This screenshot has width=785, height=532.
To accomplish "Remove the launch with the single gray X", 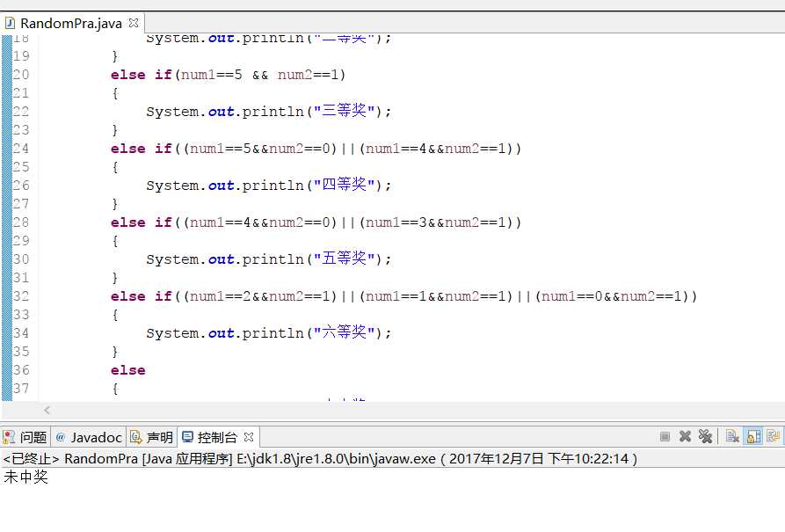I will (x=685, y=437).
